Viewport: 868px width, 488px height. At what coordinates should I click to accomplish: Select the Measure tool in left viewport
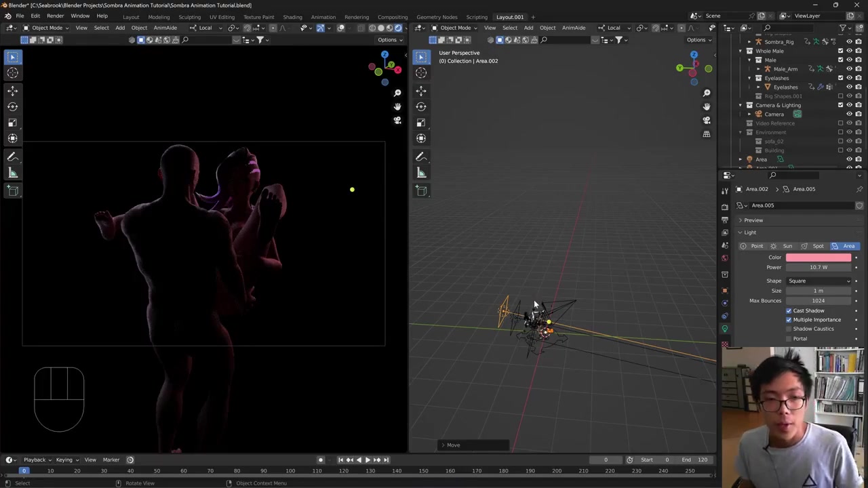13,174
